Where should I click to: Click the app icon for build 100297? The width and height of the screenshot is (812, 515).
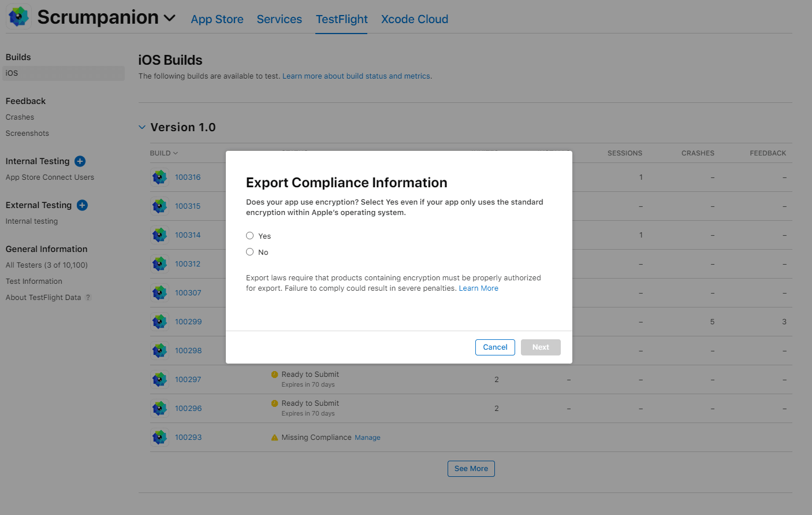[159, 379]
